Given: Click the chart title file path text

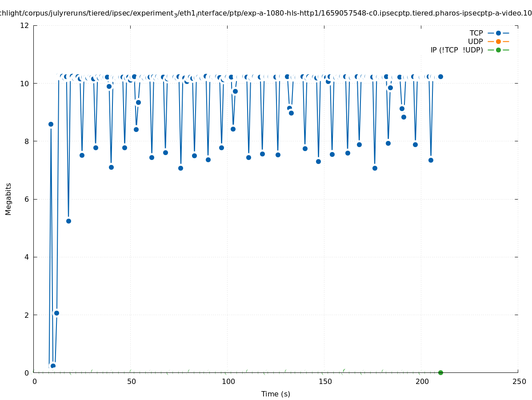Looking at the screenshot, I should [266, 13].
